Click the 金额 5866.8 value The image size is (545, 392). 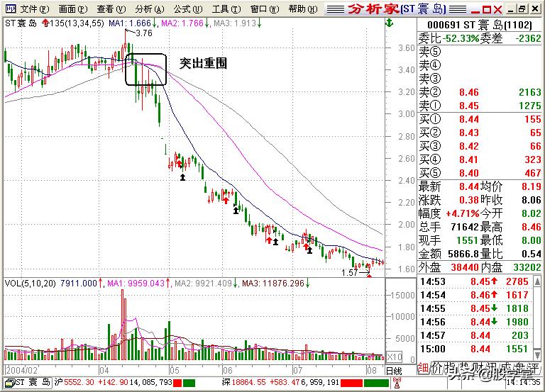click(x=463, y=254)
